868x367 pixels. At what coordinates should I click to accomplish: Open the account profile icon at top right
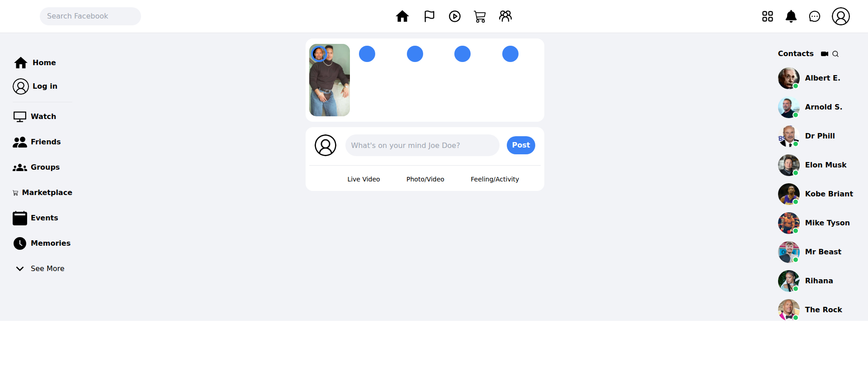click(840, 16)
